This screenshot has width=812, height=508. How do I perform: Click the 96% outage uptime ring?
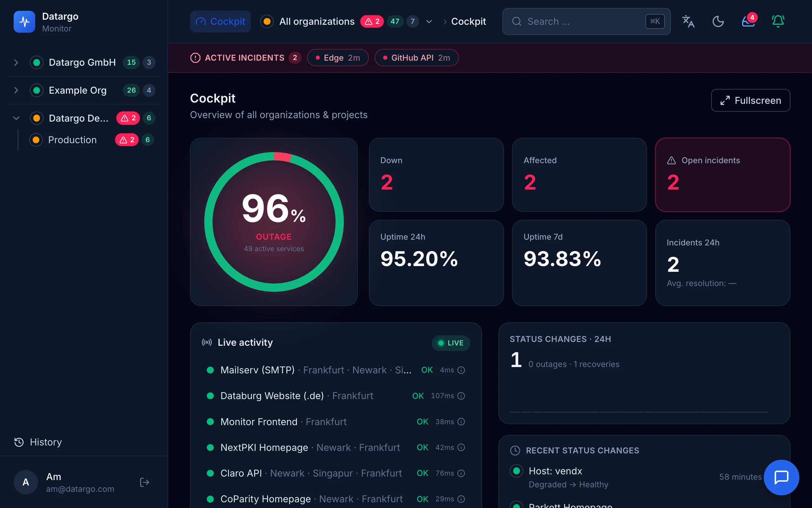pos(274,222)
